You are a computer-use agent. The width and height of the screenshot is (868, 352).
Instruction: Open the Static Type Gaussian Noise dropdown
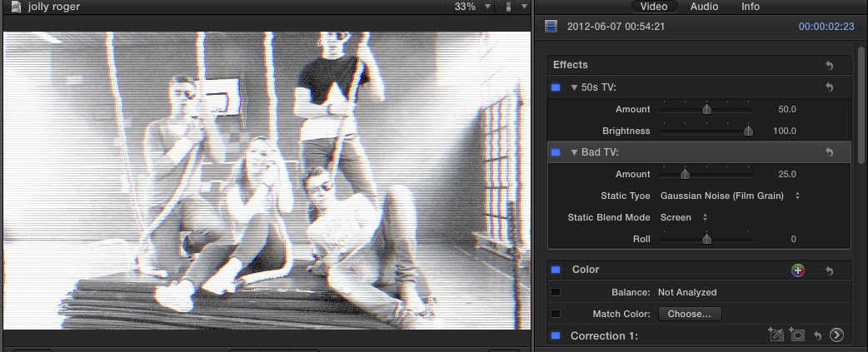point(731,196)
